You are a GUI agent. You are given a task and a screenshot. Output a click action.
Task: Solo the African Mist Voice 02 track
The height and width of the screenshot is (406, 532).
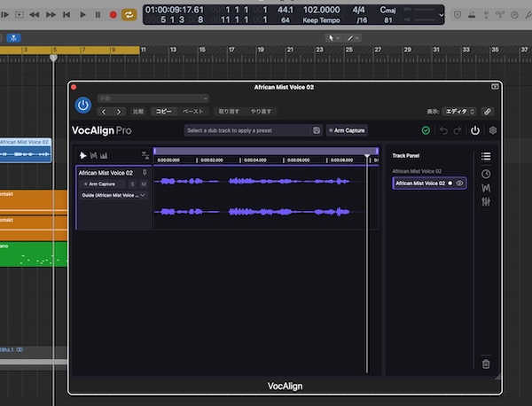[132, 184]
